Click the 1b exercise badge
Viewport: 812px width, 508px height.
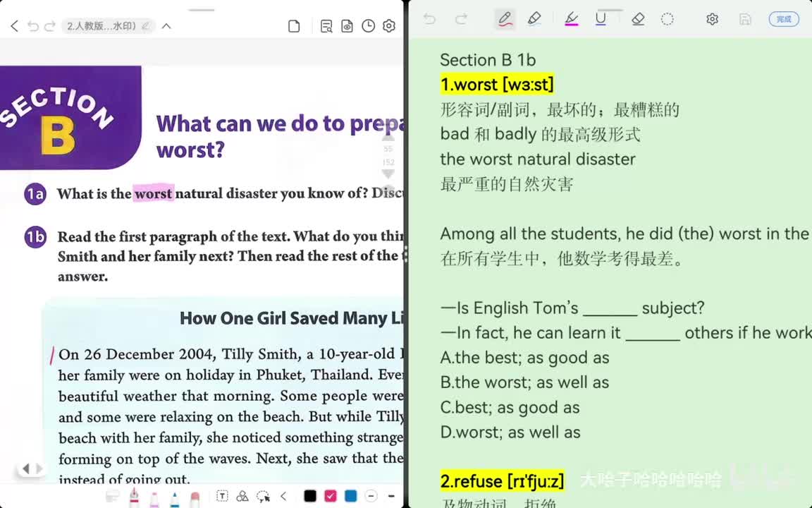pos(35,237)
